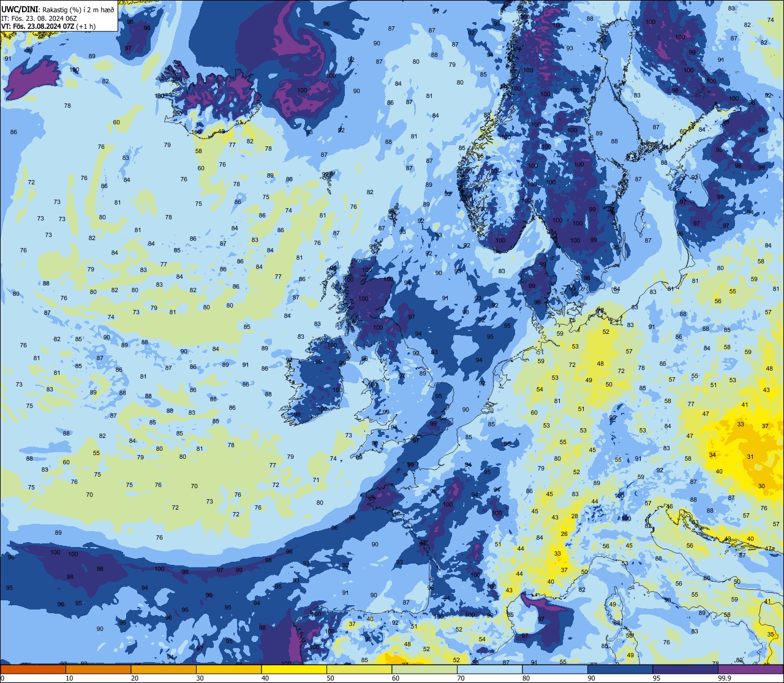Select the 40–50 bright yellow legend swatch
784x683 pixels.
(294, 669)
